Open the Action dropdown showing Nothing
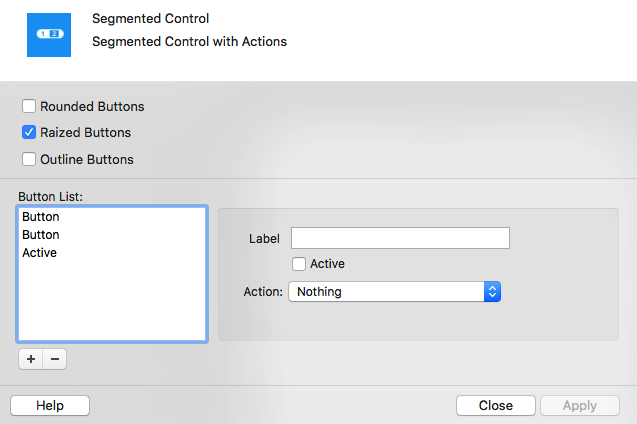The width and height of the screenshot is (637, 424). pyautogui.click(x=394, y=292)
